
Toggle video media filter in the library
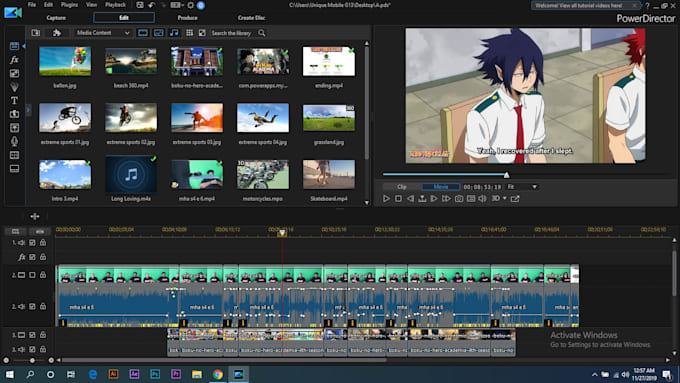pos(143,33)
